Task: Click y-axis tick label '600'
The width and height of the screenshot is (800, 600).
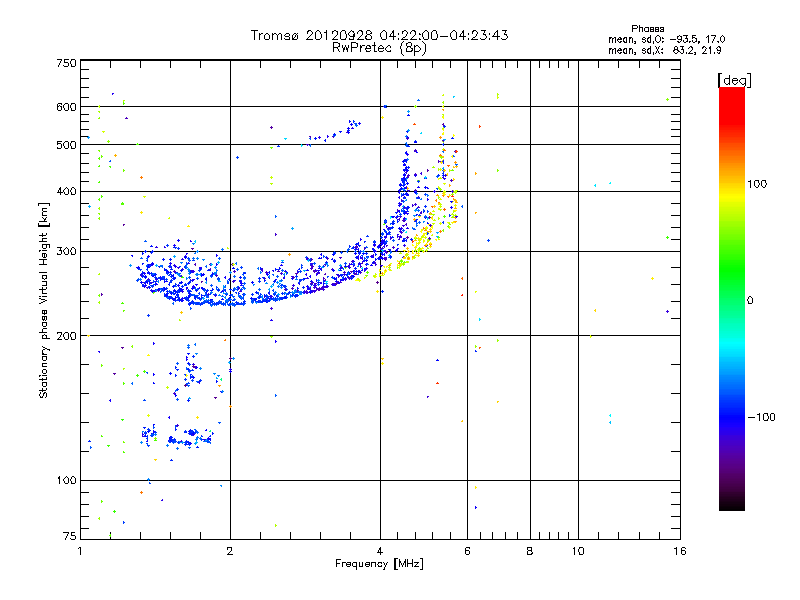Action: point(66,107)
